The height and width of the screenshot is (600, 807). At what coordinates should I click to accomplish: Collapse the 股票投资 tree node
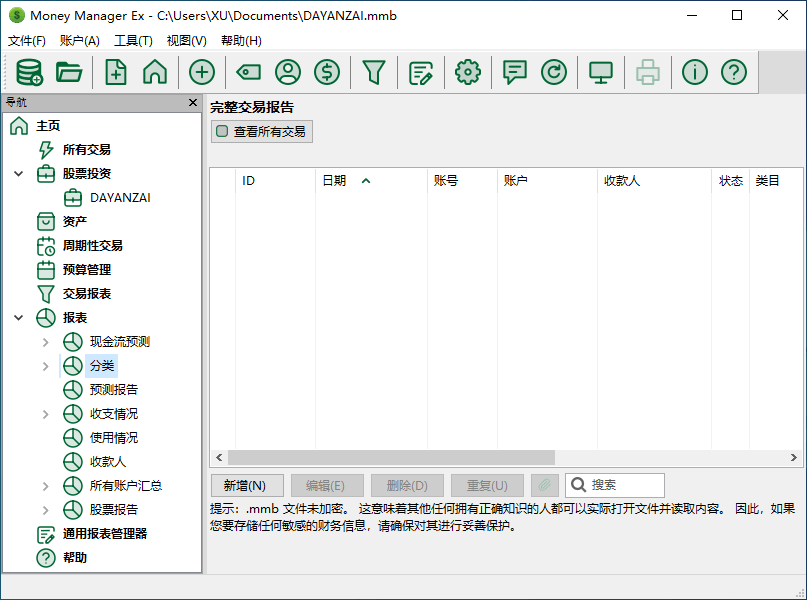[19, 174]
